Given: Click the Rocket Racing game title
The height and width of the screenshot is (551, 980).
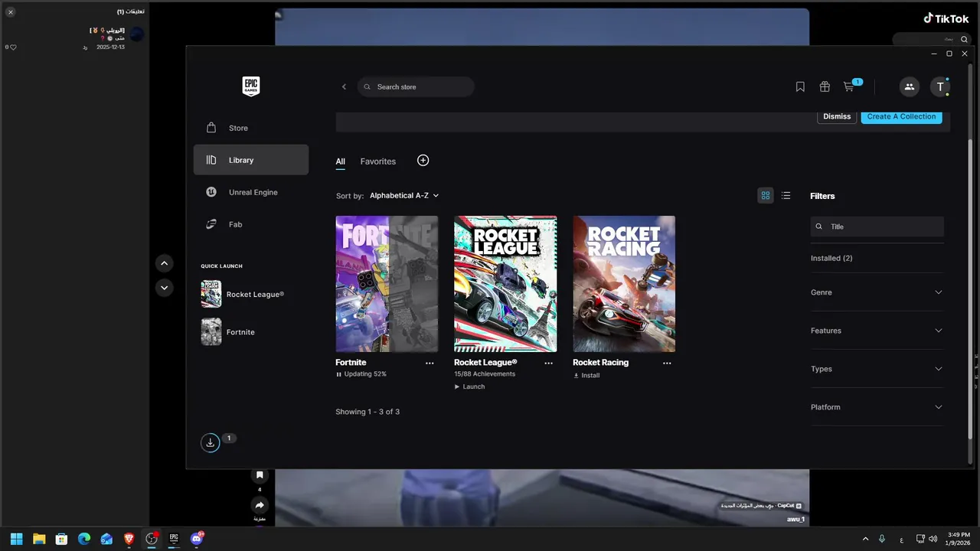Looking at the screenshot, I should pyautogui.click(x=600, y=363).
